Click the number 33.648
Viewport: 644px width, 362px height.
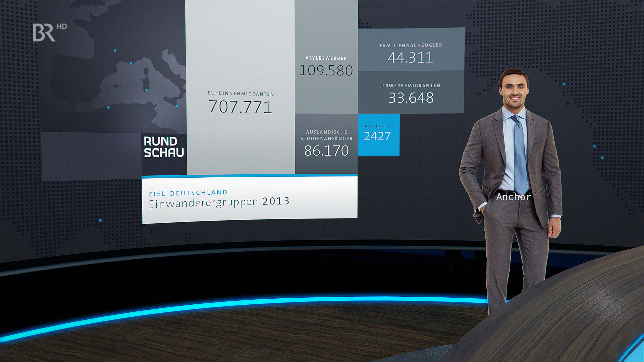(x=411, y=98)
